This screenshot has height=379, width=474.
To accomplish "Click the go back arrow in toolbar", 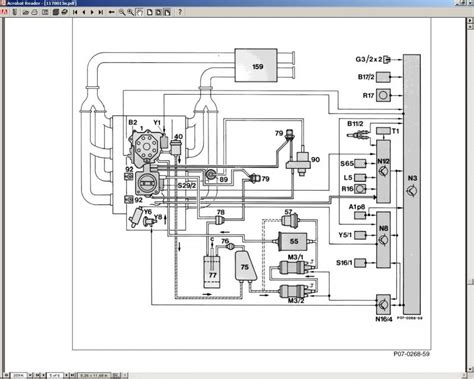I will click(x=111, y=12).
